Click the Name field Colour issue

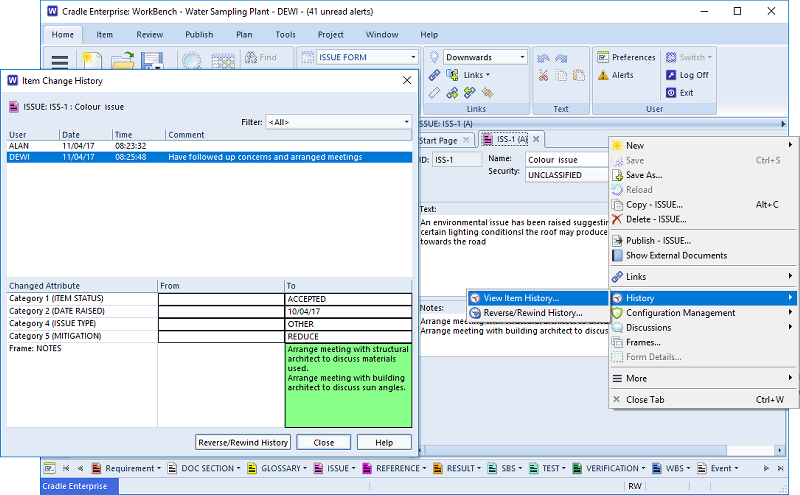[x=567, y=160]
